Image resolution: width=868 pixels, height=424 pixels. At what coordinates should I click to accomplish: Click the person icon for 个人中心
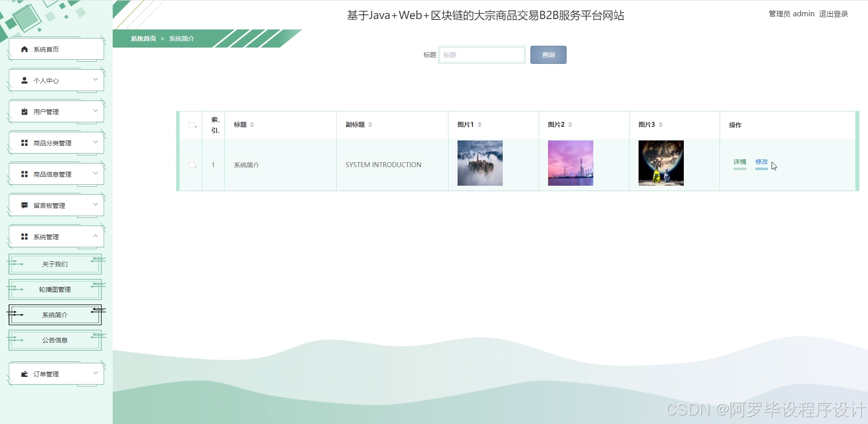pos(24,81)
